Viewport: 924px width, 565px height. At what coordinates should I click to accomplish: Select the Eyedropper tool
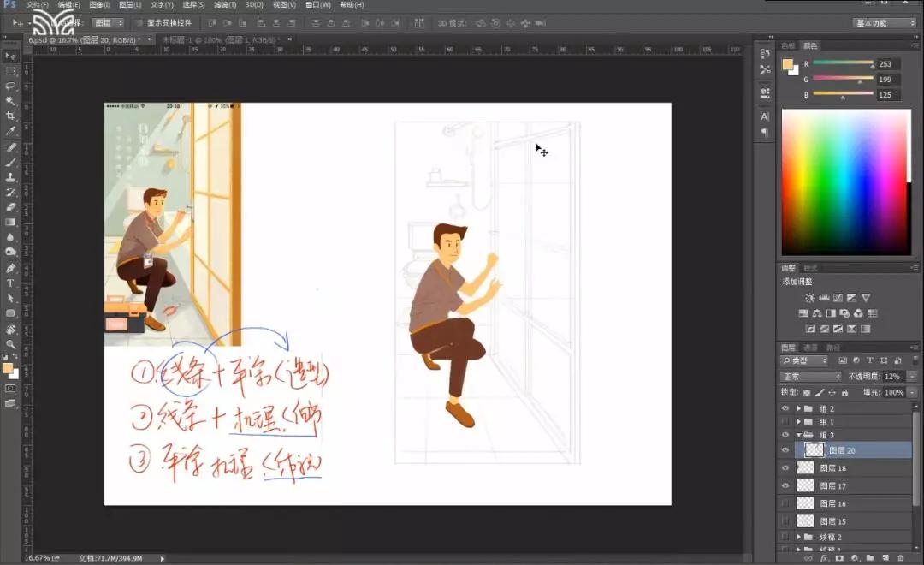point(10,131)
